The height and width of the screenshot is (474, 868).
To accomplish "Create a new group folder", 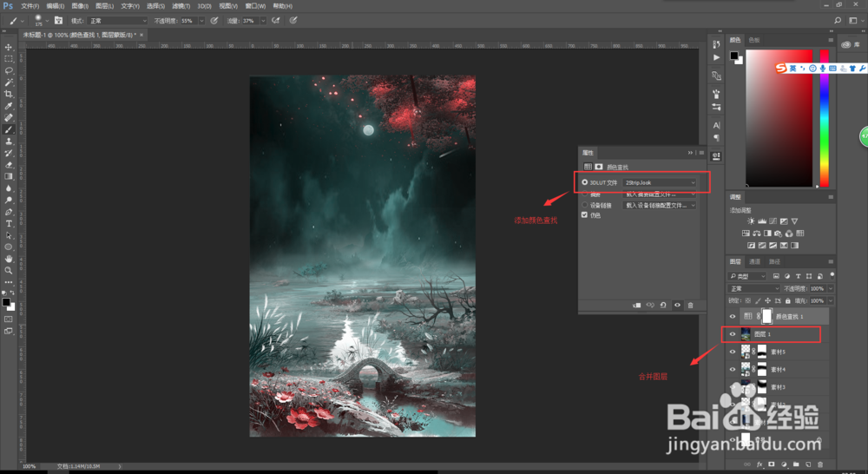I will (x=796, y=464).
